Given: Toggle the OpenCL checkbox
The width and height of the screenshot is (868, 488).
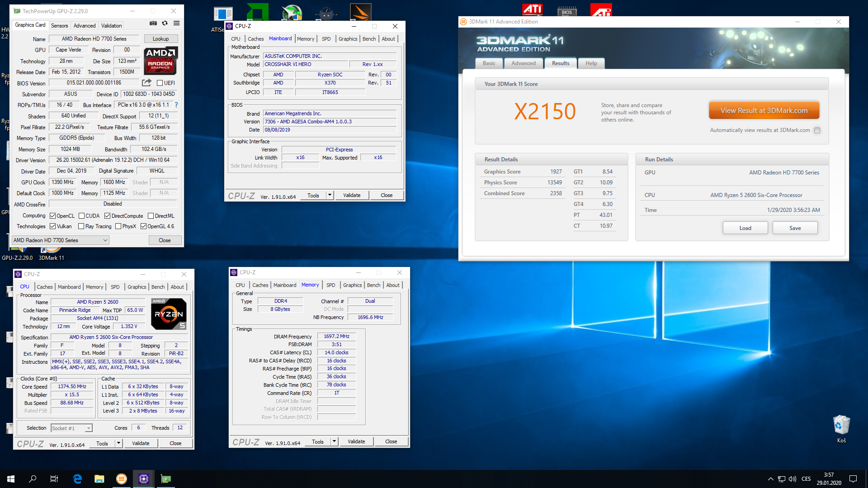Looking at the screenshot, I should (52, 216).
